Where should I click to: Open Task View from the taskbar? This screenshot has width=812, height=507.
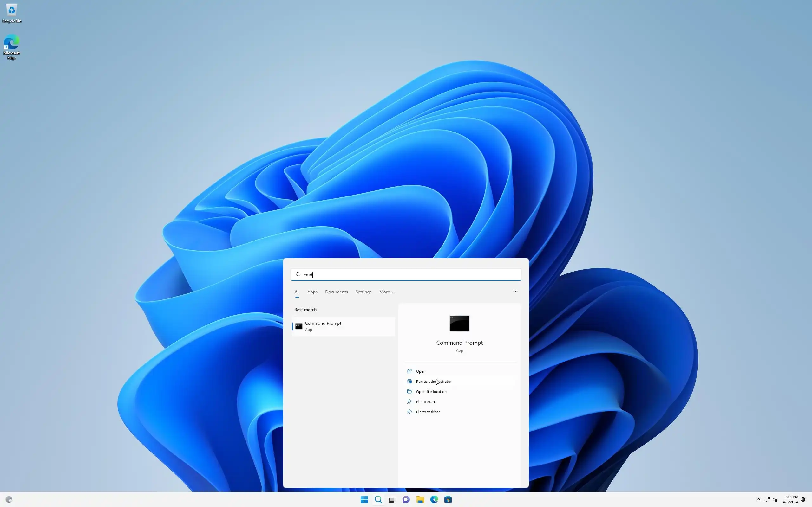tap(392, 500)
